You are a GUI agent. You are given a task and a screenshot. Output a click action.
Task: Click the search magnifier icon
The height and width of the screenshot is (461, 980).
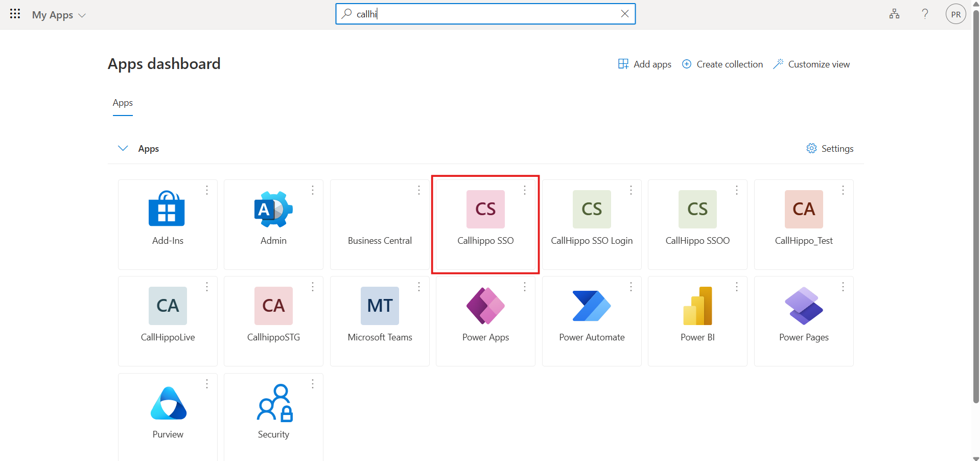pos(346,14)
